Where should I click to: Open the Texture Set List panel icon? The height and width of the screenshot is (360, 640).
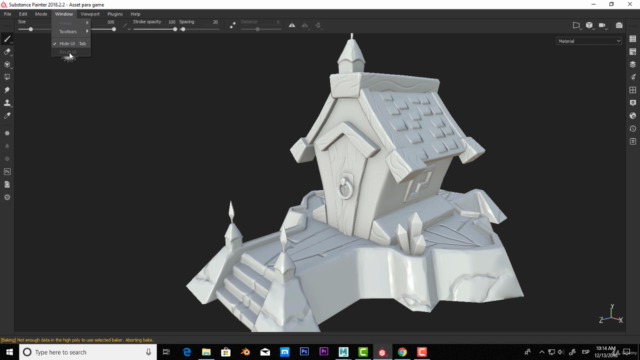(633, 39)
